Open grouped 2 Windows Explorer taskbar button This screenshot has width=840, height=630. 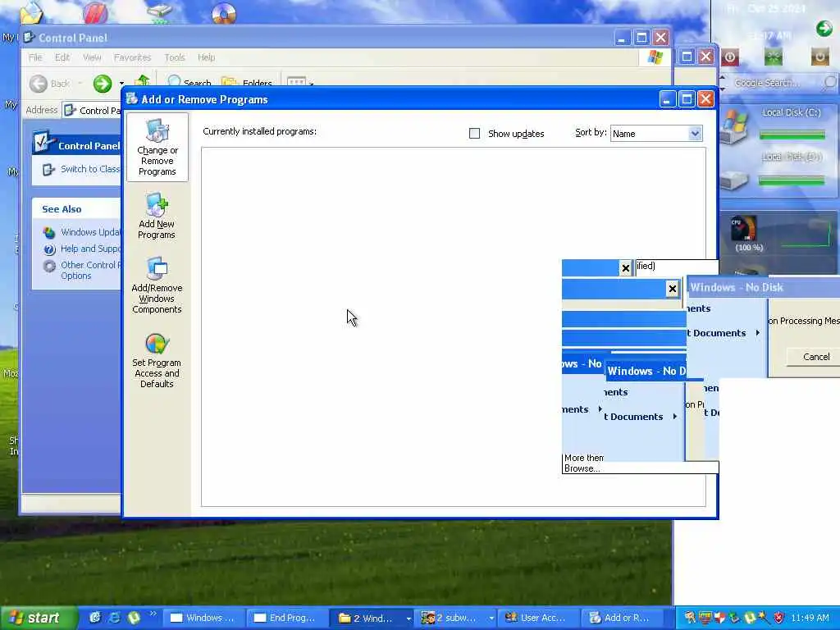pos(370,619)
